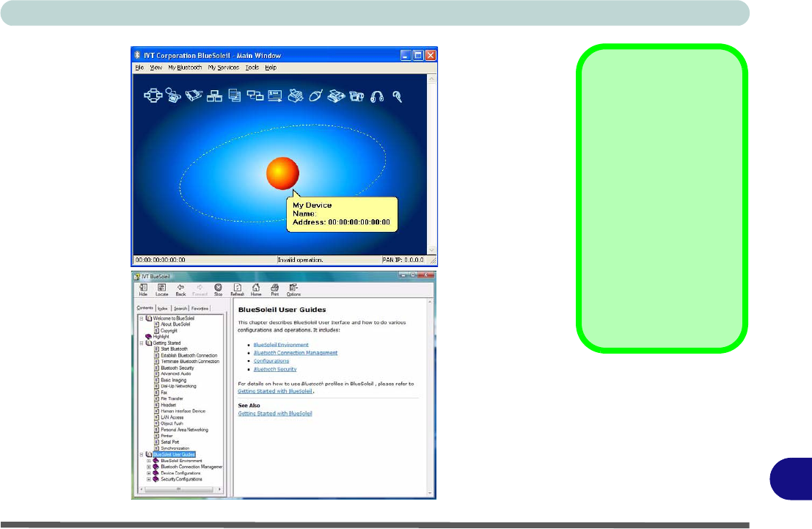Click the Fax machine service icon
812x529 pixels.
pyautogui.click(x=336, y=96)
